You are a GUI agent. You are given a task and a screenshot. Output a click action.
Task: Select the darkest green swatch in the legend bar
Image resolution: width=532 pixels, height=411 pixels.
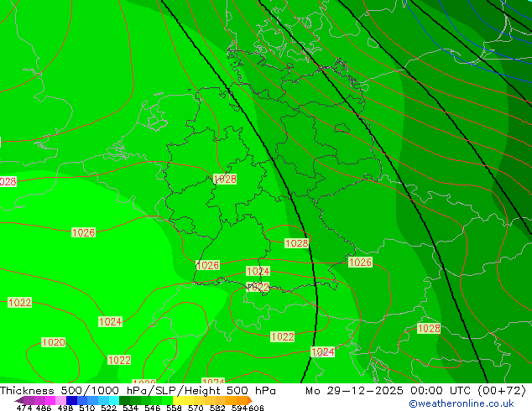click(x=124, y=400)
